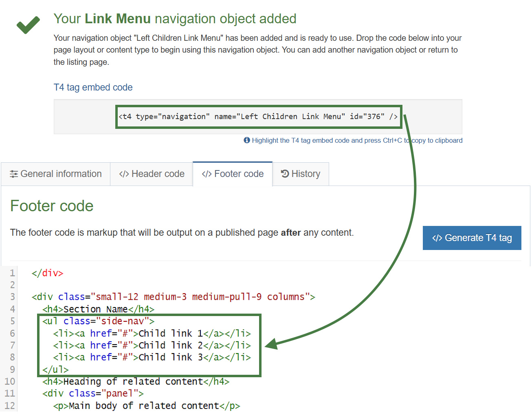
Task: Click line number 5 in the code editor
Action: click(12, 321)
